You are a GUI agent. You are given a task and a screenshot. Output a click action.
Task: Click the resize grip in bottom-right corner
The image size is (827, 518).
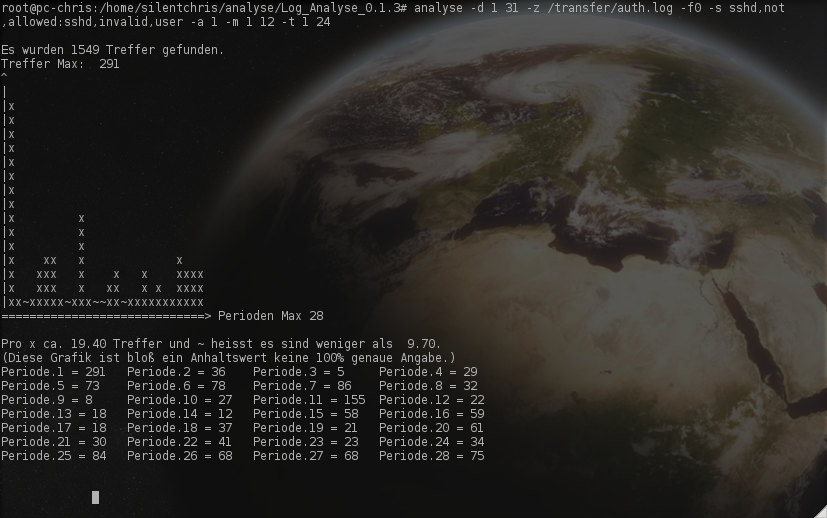820,512
